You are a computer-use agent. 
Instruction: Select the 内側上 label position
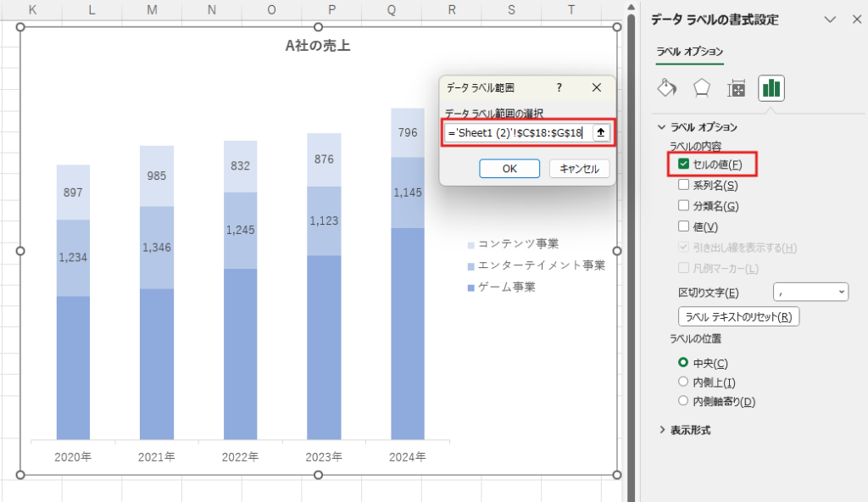pyautogui.click(x=684, y=382)
